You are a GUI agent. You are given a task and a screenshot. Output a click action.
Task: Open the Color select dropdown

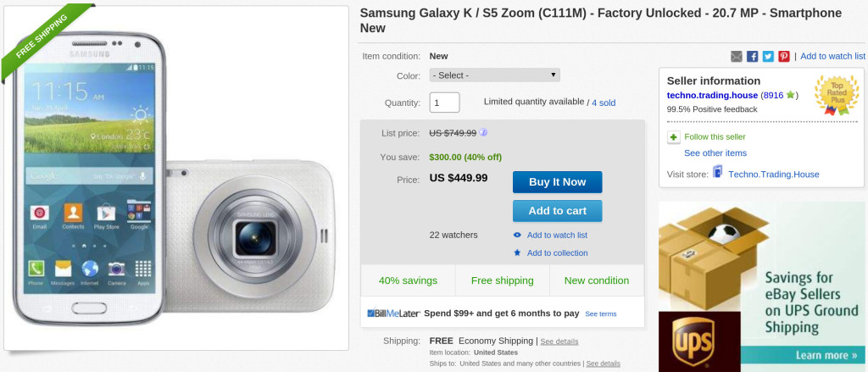[495, 75]
